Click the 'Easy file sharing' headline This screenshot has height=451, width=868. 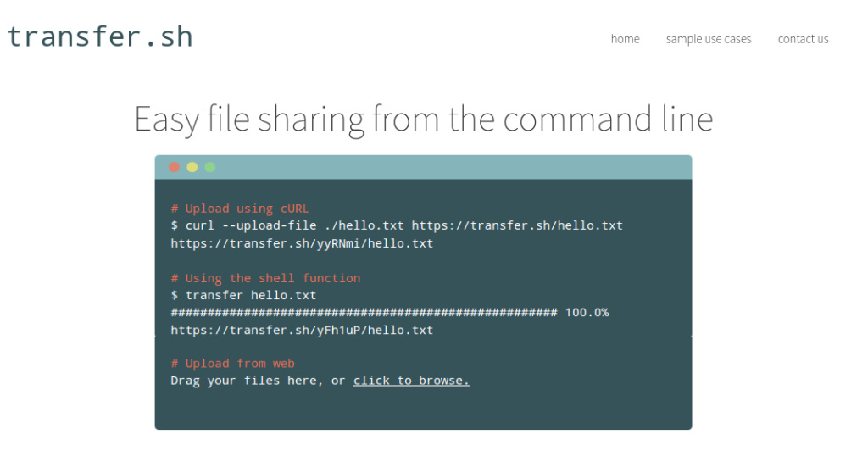coord(424,119)
